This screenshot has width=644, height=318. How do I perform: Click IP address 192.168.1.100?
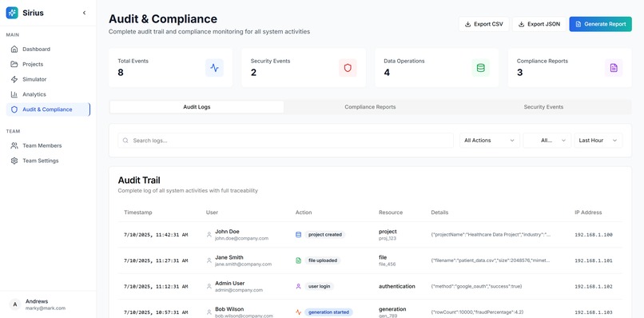[x=594, y=235]
